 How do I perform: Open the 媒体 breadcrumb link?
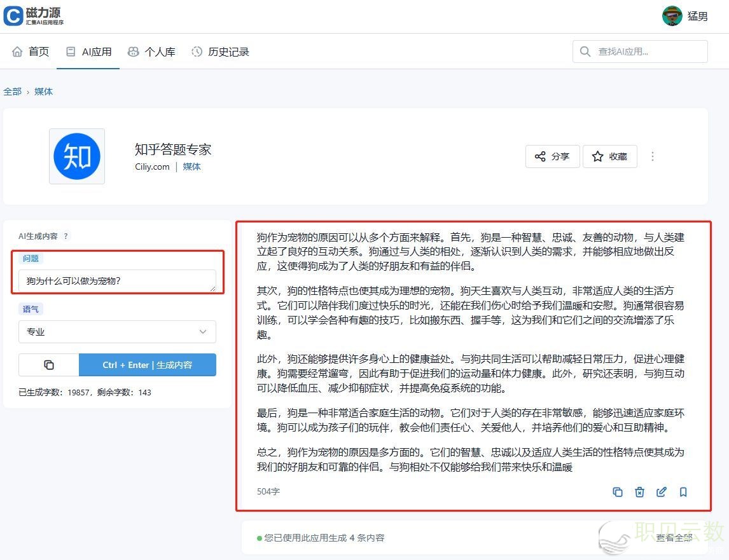pos(43,92)
